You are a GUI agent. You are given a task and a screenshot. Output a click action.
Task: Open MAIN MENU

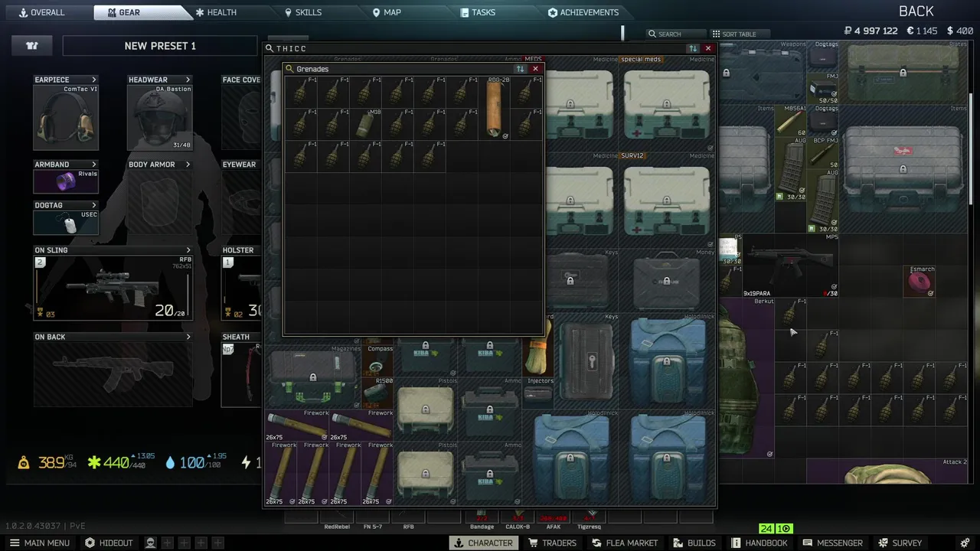40,543
